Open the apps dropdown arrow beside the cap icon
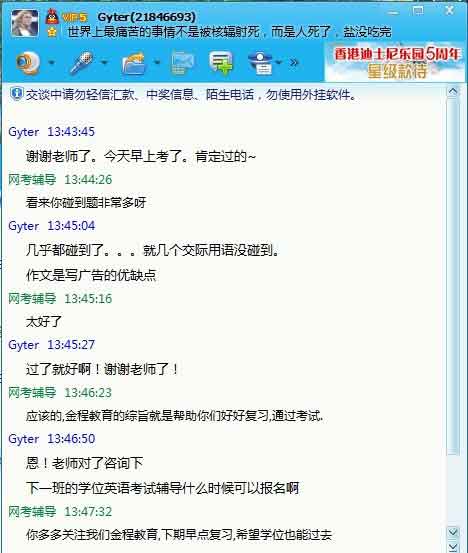The width and height of the screenshot is (468, 553). click(x=279, y=63)
